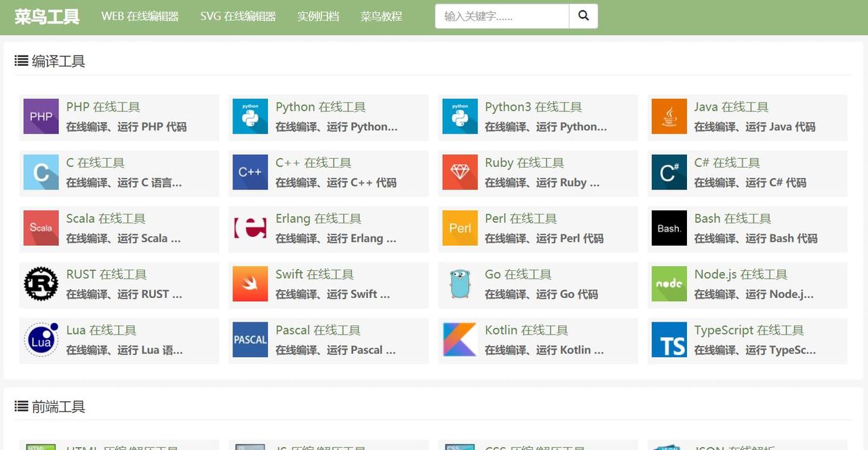
Task: Click the Kotlin logo icon
Action: click(460, 339)
